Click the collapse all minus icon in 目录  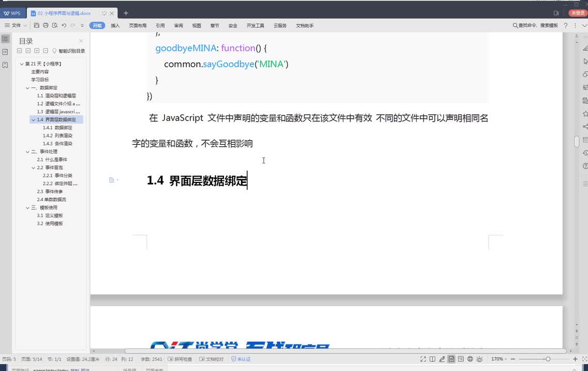(x=45, y=50)
